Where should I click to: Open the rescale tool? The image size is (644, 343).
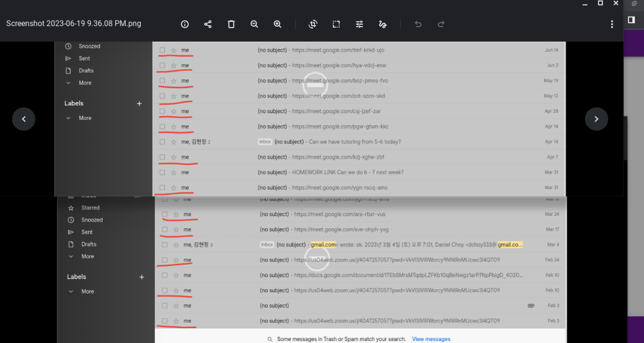(336, 24)
